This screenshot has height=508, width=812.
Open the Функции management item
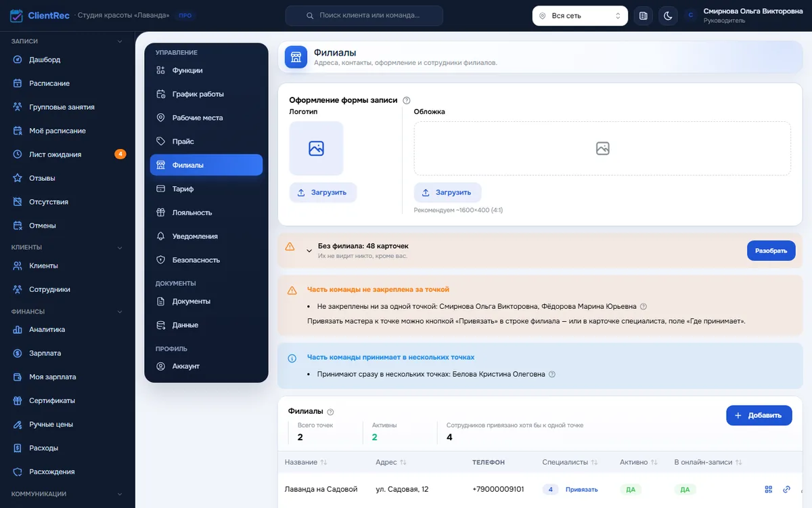(x=206, y=70)
